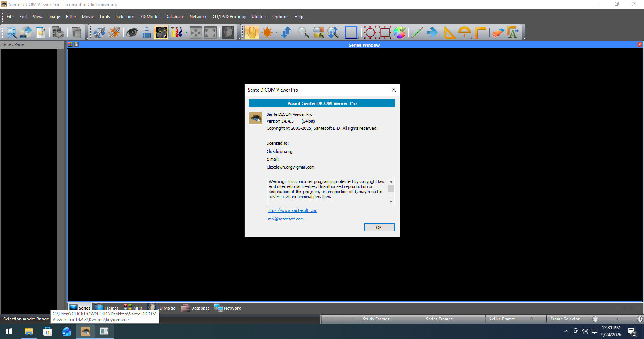
Task: Select the blue rectangle region tool
Action: pos(351,32)
